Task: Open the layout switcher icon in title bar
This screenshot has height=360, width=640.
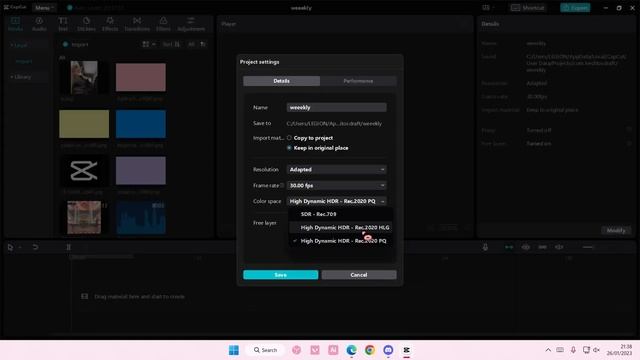Action: pyautogui.click(x=487, y=8)
